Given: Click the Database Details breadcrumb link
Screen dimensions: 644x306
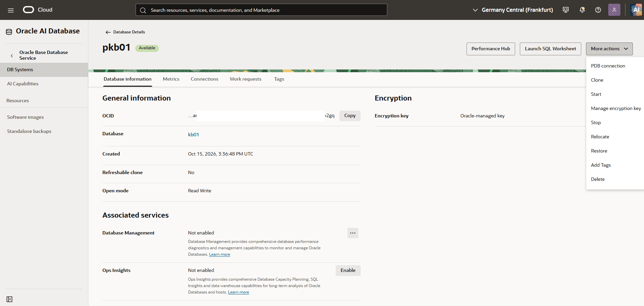Looking at the screenshot, I should pyautogui.click(x=129, y=32).
